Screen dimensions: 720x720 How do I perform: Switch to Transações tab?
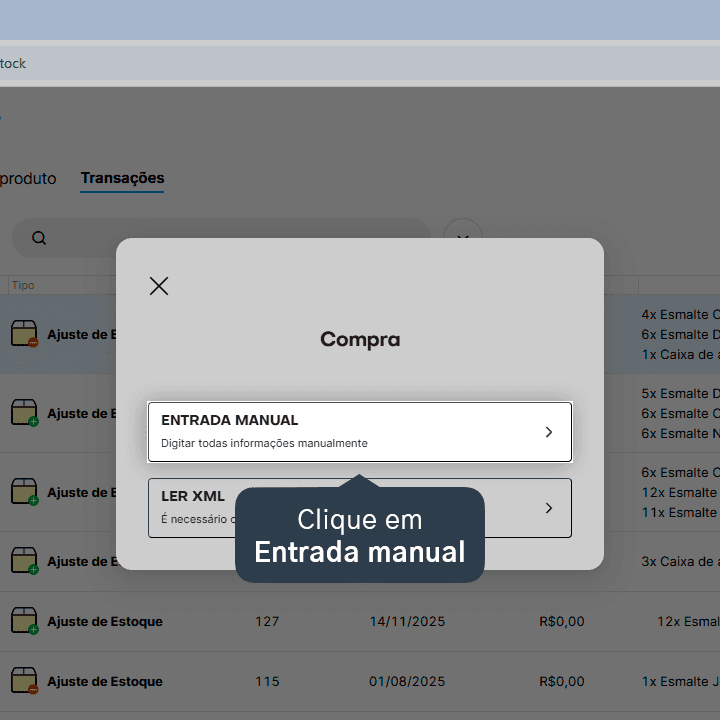click(x=122, y=178)
